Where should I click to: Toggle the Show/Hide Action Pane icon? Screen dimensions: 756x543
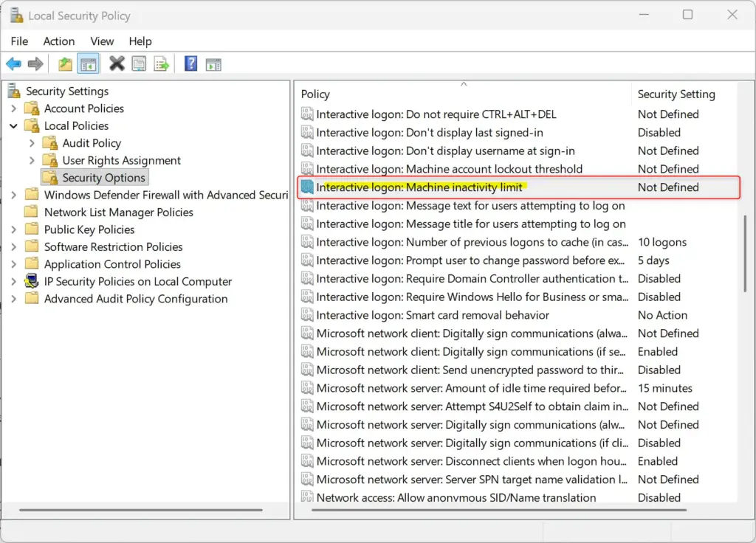coord(213,64)
